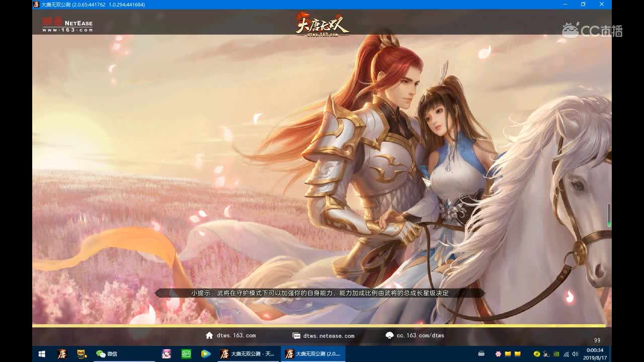Viewport: 644px width, 362px height.
Task: Click the cc.163.com/dtws link
Action: (420, 335)
